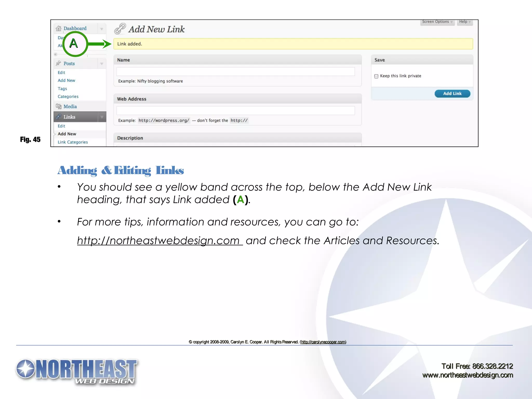Open Edit under Posts

pyautogui.click(x=61, y=72)
